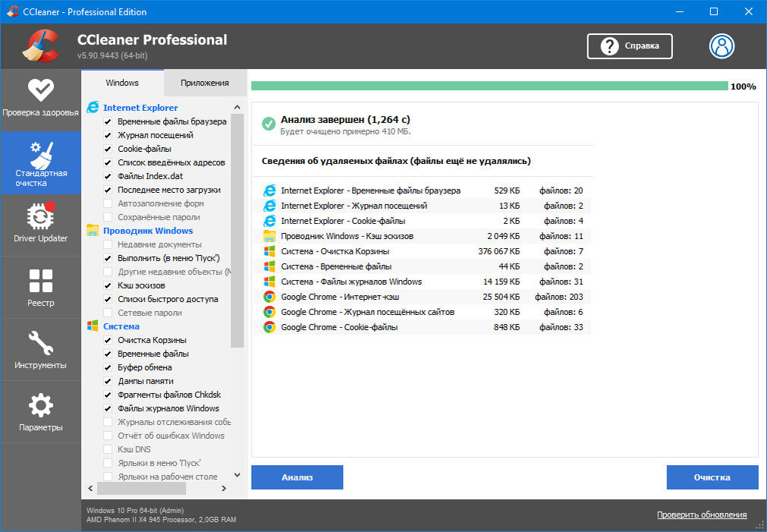Select Стандартная очистка broom icon
This screenshot has width=767, height=532.
point(42,155)
